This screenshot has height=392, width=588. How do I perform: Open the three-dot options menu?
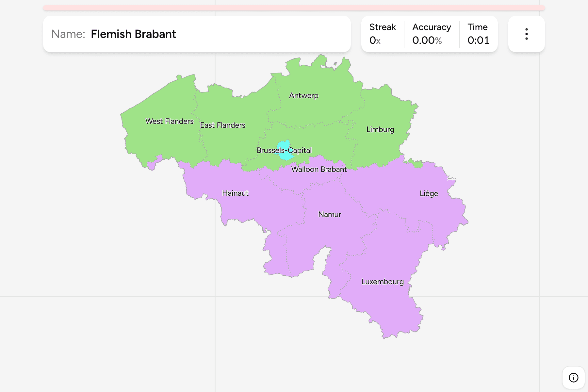pos(526,34)
